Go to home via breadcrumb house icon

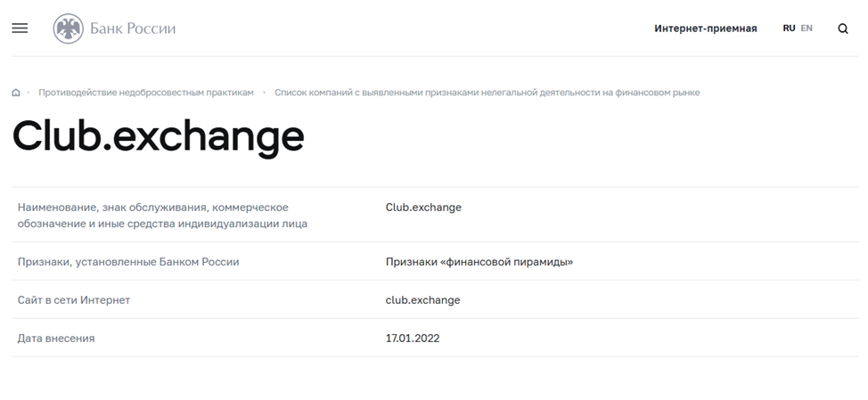(x=16, y=93)
